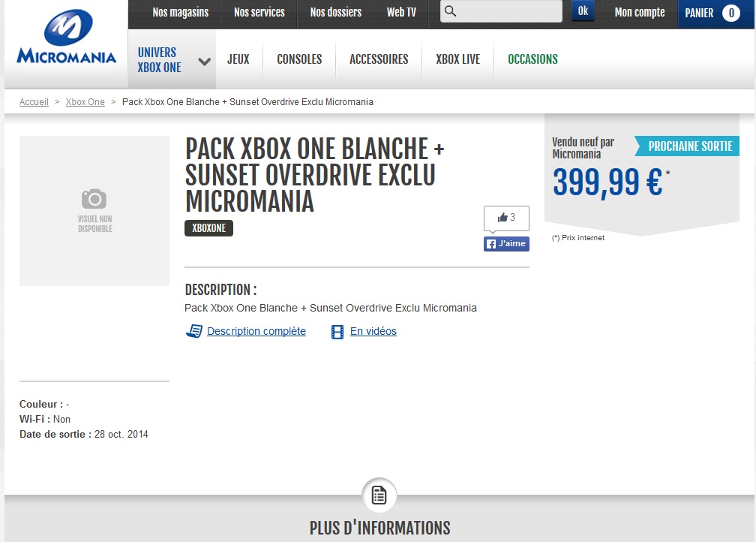The width and height of the screenshot is (756, 542).
Task: Click the Micromania logo
Action: 67,37
